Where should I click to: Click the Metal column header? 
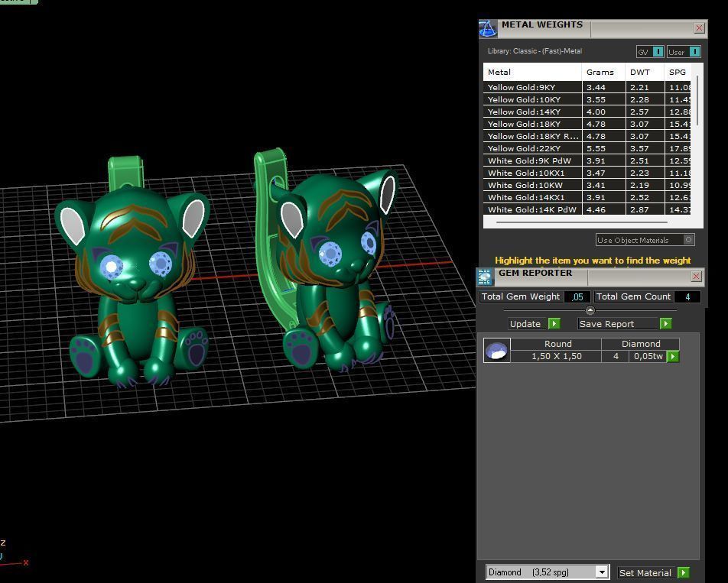click(x=532, y=72)
